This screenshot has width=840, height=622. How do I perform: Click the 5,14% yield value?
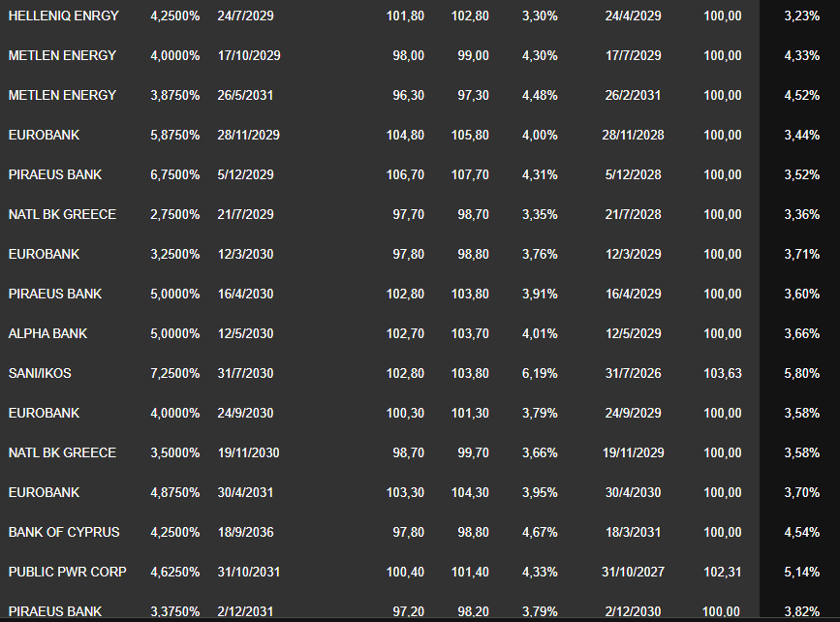[x=802, y=571]
